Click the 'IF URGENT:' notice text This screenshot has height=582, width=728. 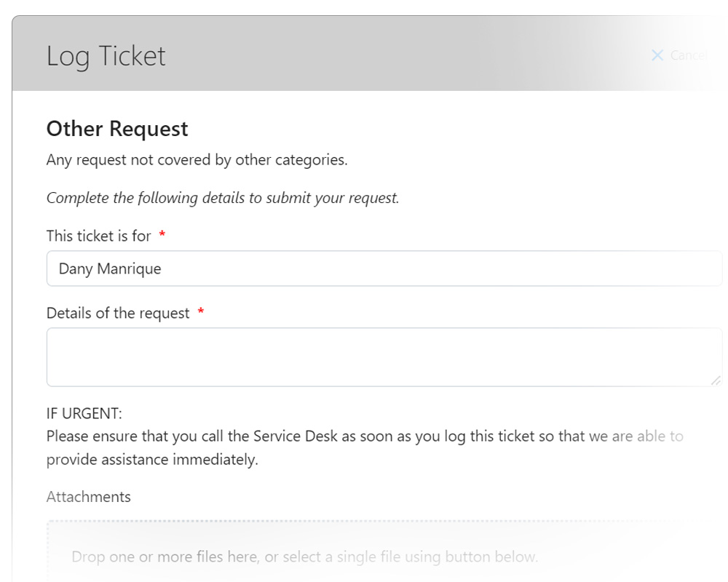click(84, 412)
